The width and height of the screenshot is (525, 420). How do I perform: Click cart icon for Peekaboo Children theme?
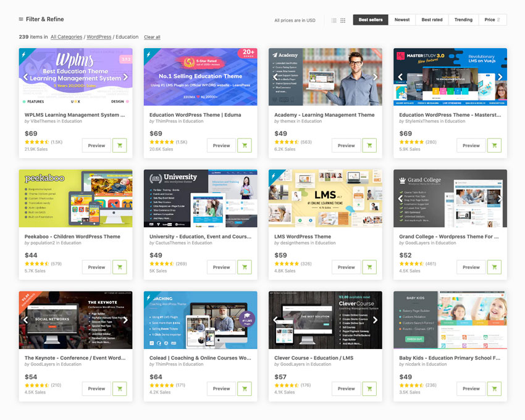(120, 267)
